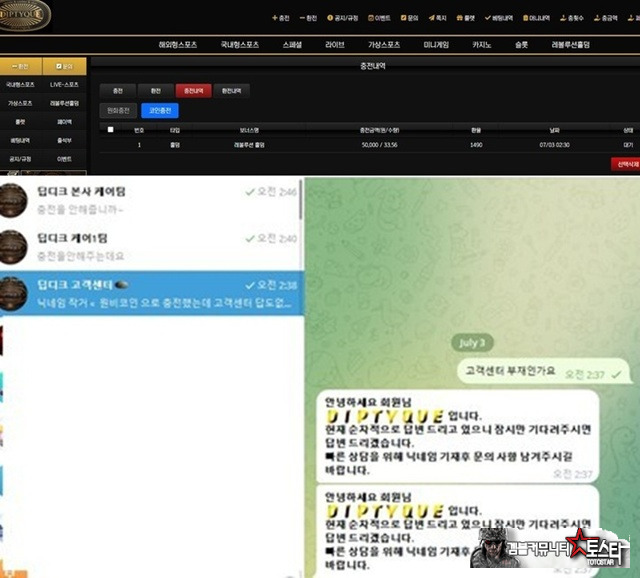This screenshot has height=578, width=640.
Task: Select the grey 원화충전 option
Action: pos(118,111)
